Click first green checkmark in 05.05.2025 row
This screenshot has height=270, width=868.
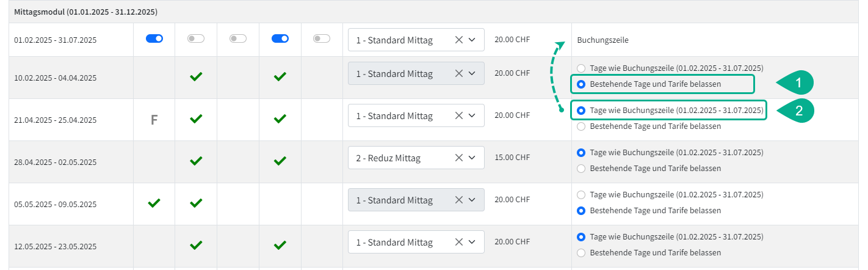coord(154,203)
